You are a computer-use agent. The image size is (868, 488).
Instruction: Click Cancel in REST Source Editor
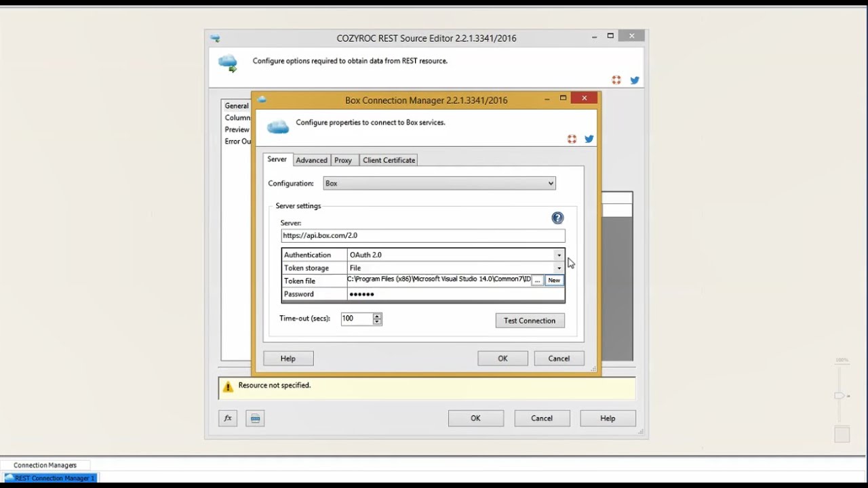coord(542,418)
